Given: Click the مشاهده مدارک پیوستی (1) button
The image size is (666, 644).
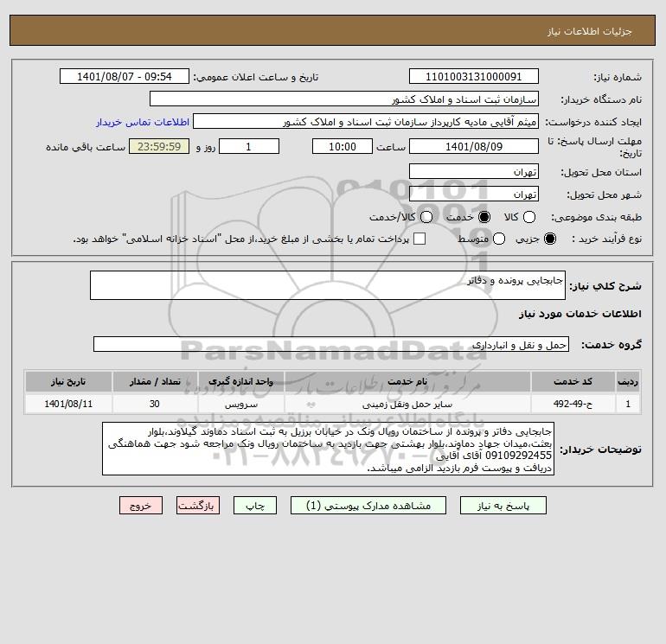Looking at the screenshot, I should pyautogui.click(x=368, y=506).
